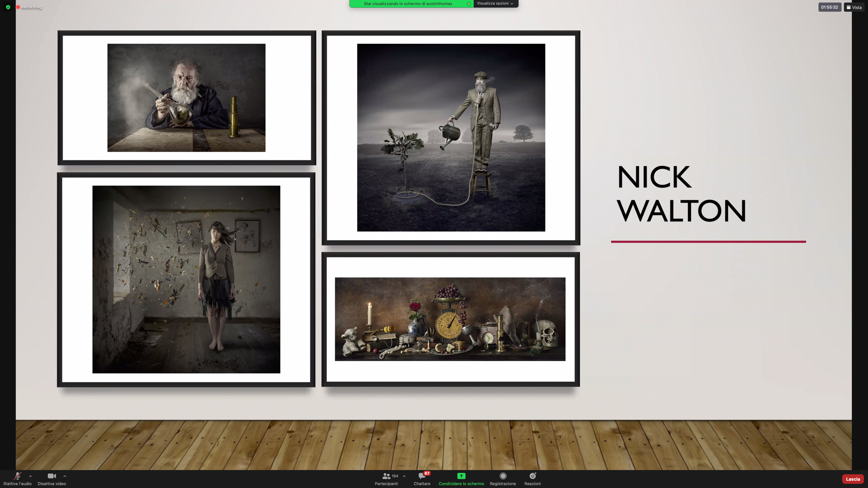This screenshot has width=868, height=488.
Task: Click the small circle icon in green sharing banner
Action: coord(469,4)
